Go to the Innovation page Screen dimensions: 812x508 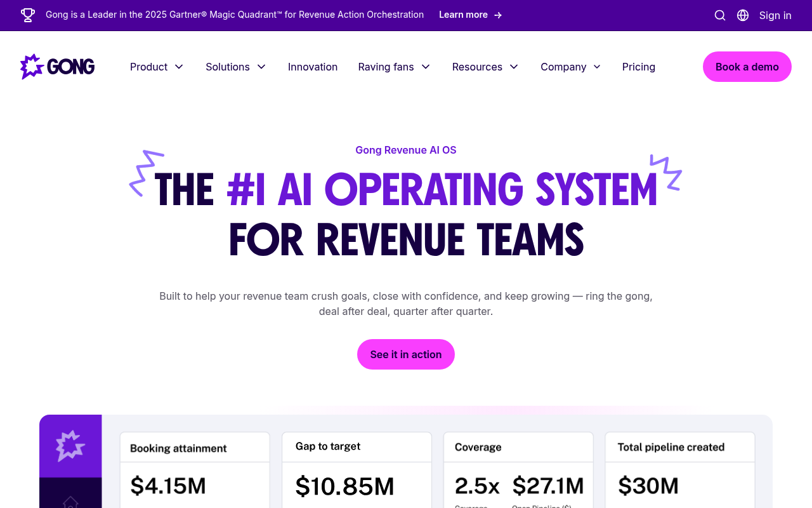coord(313,67)
